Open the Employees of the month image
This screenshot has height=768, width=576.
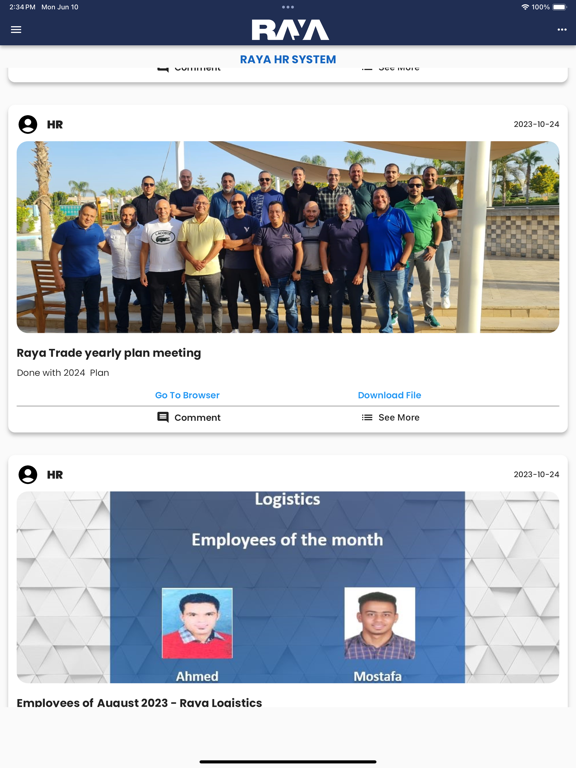pyautogui.click(x=288, y=587)
